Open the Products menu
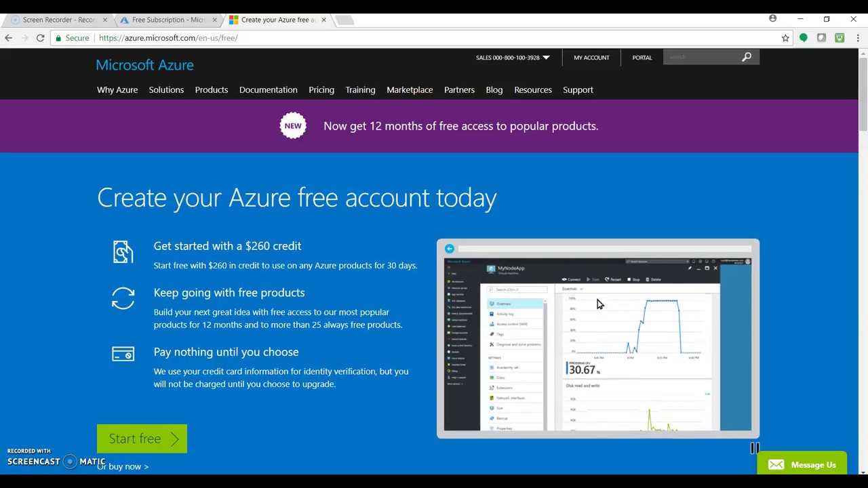 tap(212, 89)
